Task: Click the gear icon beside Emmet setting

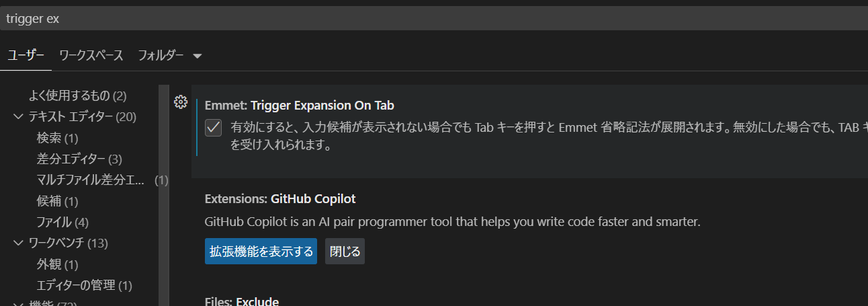Action: 180,102
